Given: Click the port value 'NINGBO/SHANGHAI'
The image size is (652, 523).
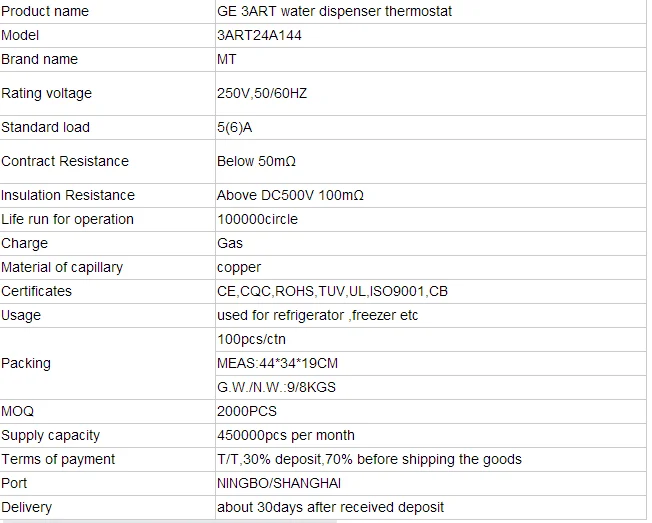Looking at the screenshot, I should pyautogui.click(x=276, y=483).
